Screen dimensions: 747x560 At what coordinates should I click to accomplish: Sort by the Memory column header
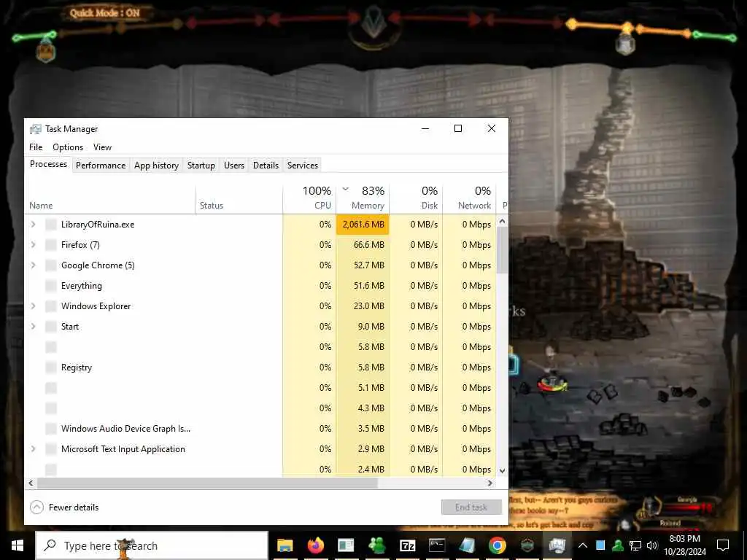[x=363, y=198]
